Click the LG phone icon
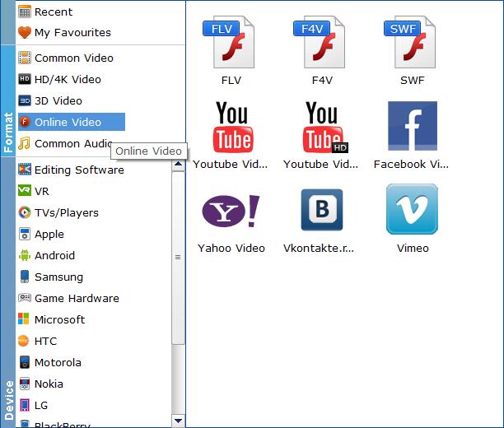The image size is (504, 428). (x=25, y=405)
